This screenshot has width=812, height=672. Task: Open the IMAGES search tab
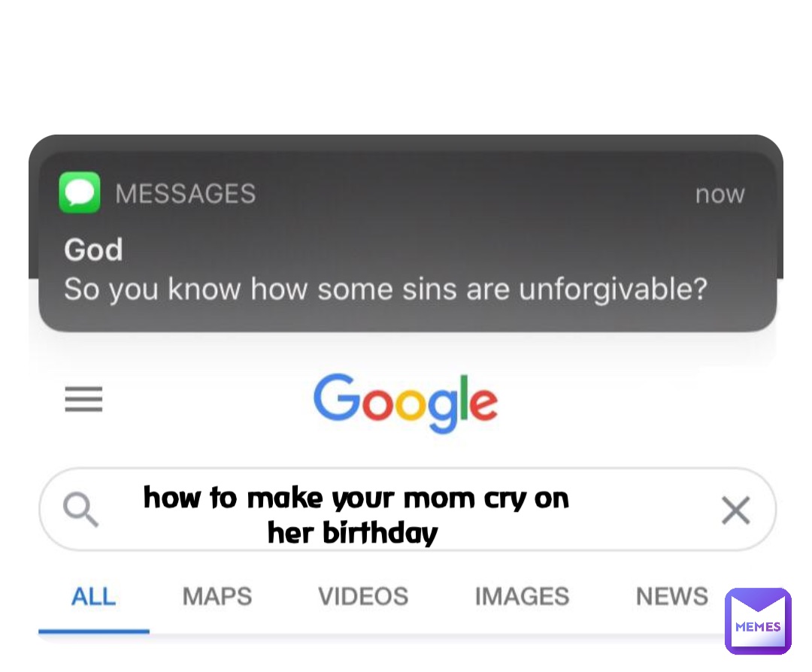coord(522,596)
